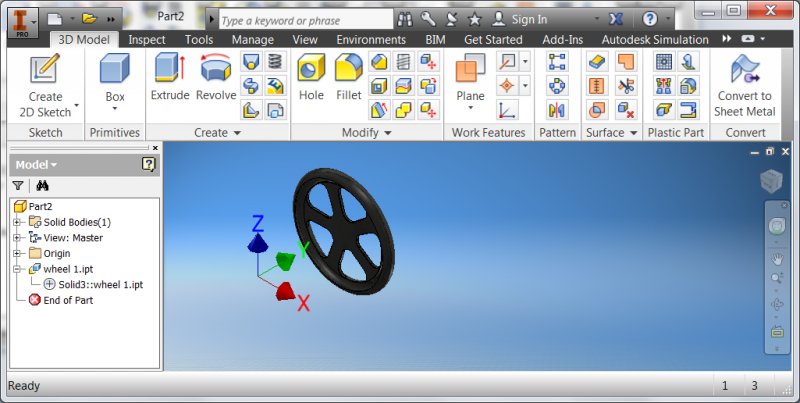Viewport: 800px width, 403px height.
Task: Select the Emboss tool icon
Action: [276, 86]
